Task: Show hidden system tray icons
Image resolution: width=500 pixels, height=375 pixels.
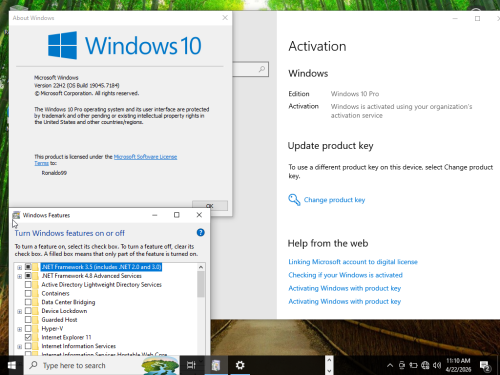Action: [x=390, y=365]
